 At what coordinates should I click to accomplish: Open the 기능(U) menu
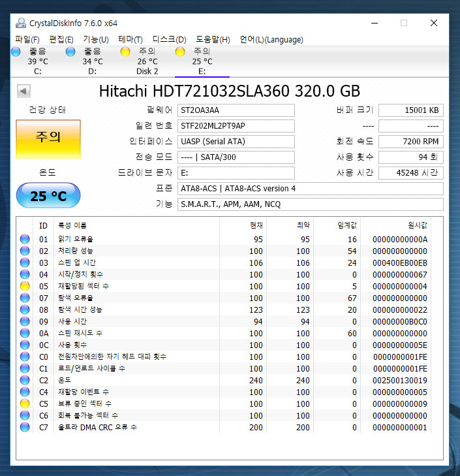click(x=96, y=39)
